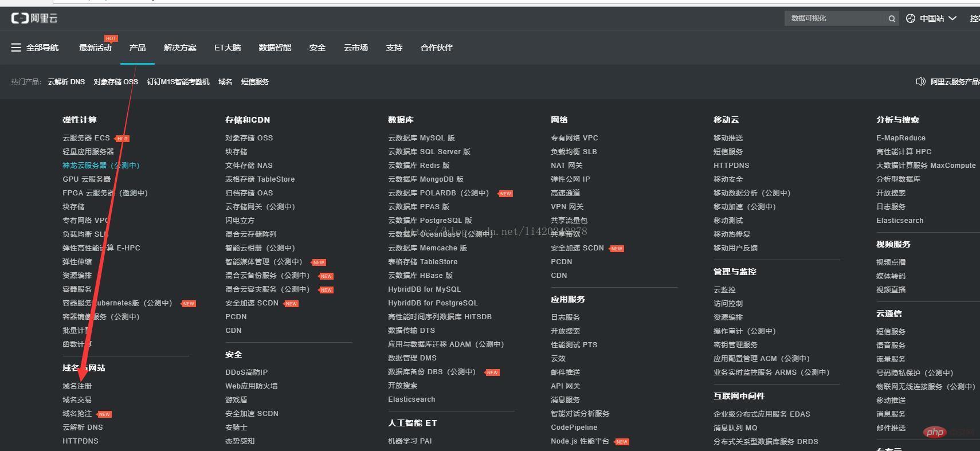
Task: Select 归档存储 OAS
Action: [x=249, y=193]
